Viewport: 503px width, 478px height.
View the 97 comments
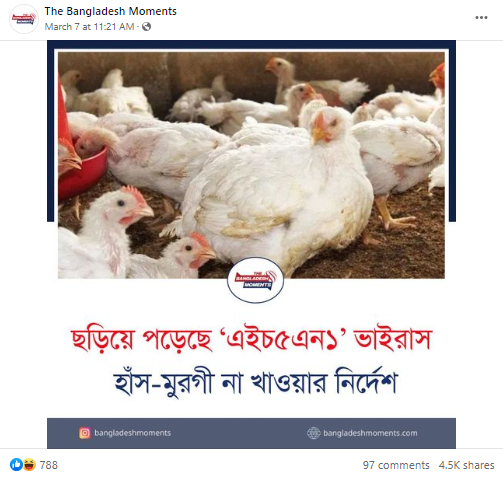396,465
